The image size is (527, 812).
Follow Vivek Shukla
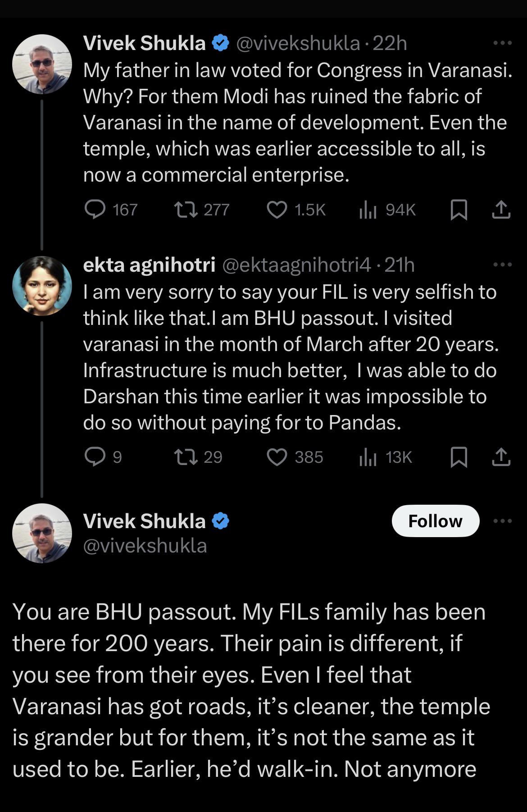click(435, 521)
